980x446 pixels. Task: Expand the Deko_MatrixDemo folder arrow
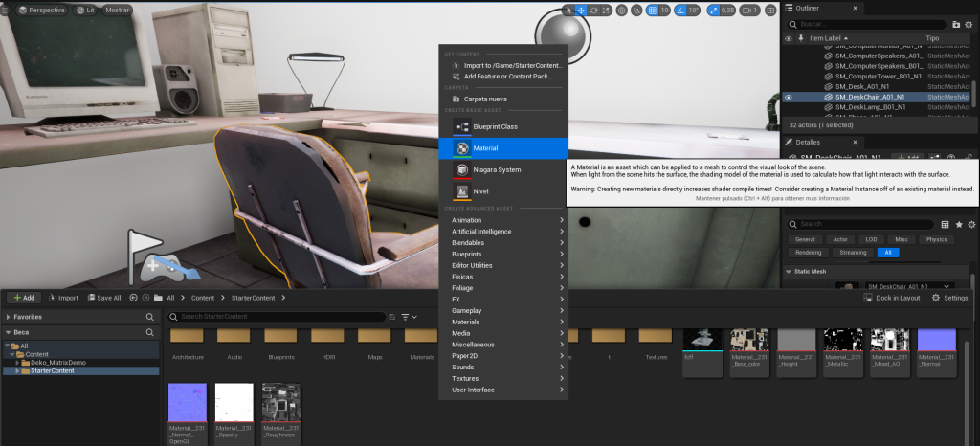click(17, 363)
